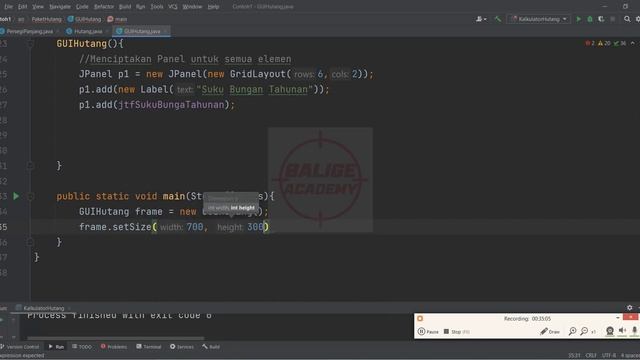Click the cursor position indicator in status bar
Image resolution: width=640 pixels, height=360 pixels.
coord(574,356)
